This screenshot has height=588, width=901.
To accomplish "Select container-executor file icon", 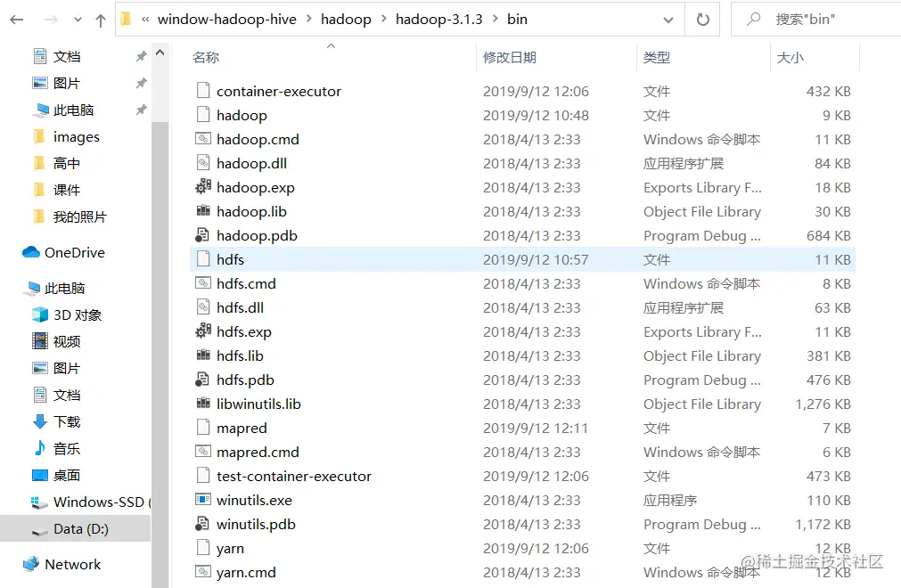I will point(203,91).
